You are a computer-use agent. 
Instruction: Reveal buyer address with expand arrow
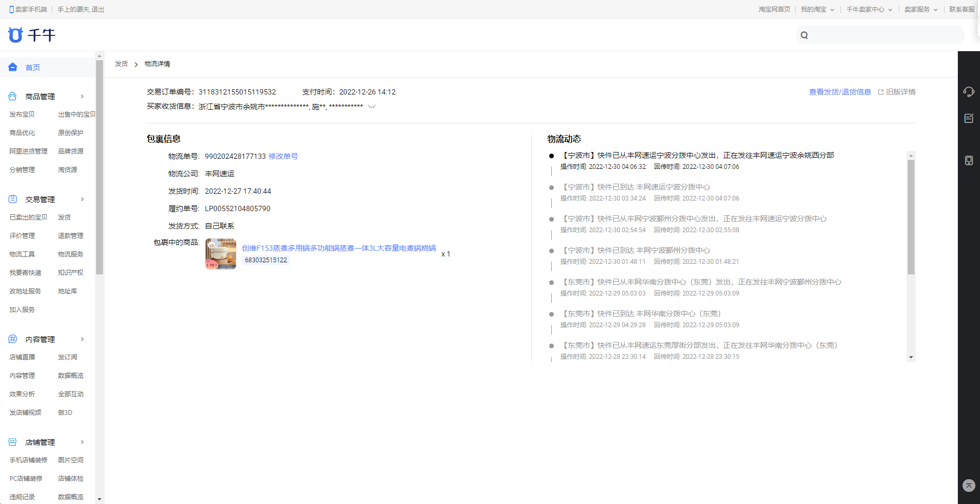[372, 106]
